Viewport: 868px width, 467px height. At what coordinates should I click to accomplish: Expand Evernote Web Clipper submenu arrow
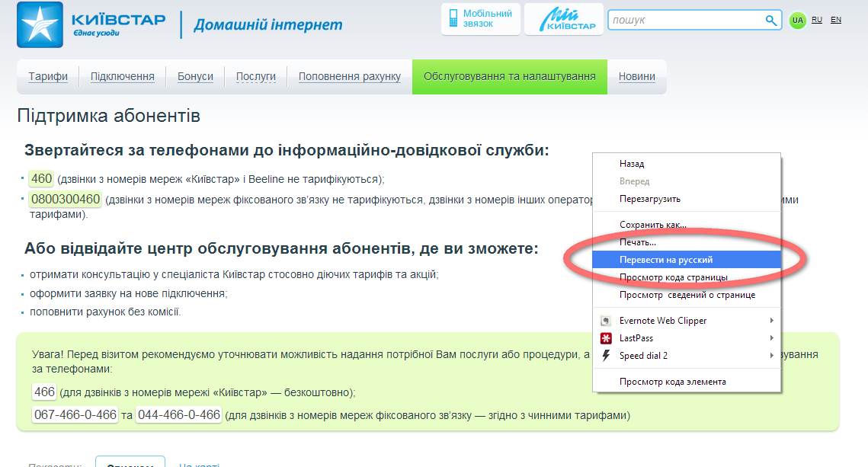[x=772, y=321]
